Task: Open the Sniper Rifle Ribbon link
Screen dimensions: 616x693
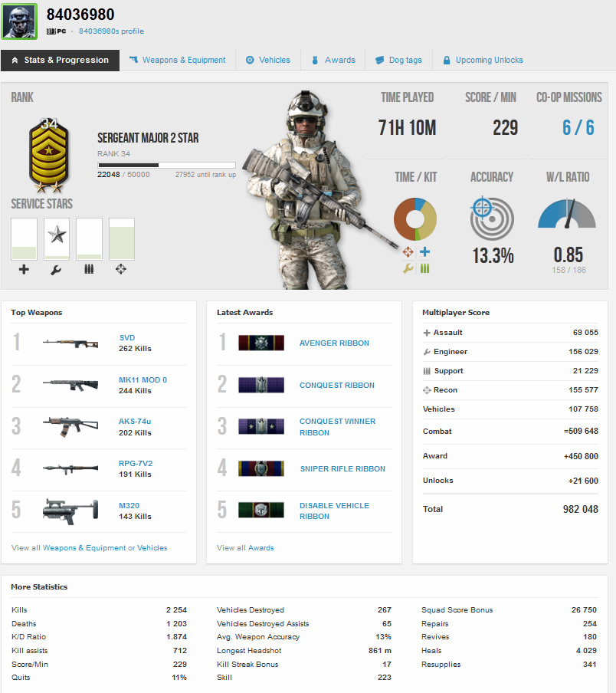Action: pyautogui.click(x=342, y=468)
